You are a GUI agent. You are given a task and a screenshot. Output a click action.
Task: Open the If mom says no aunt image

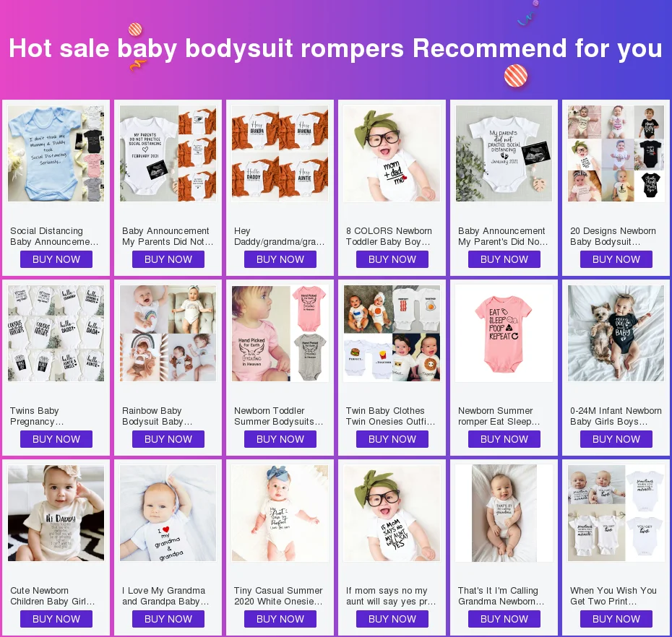[x=392, y=513]
